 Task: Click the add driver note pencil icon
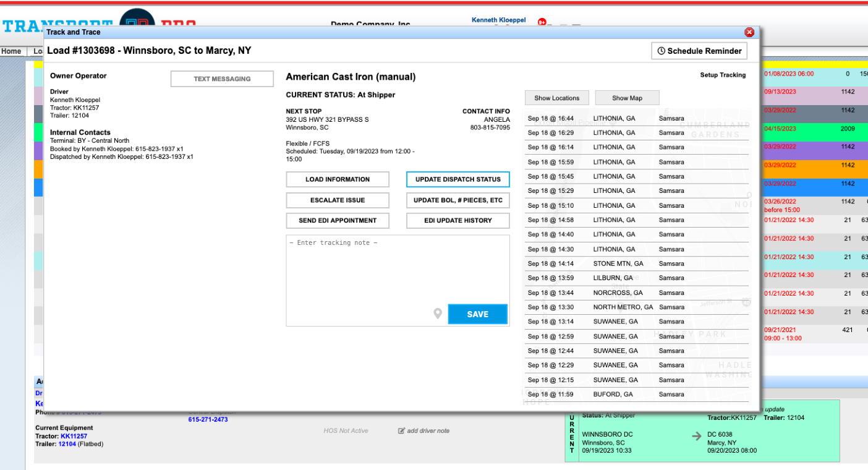coord(402,430)
